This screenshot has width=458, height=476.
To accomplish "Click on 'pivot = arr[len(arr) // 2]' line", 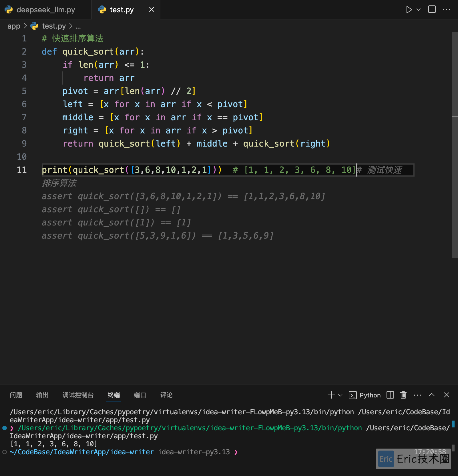I will pos(129,91).
